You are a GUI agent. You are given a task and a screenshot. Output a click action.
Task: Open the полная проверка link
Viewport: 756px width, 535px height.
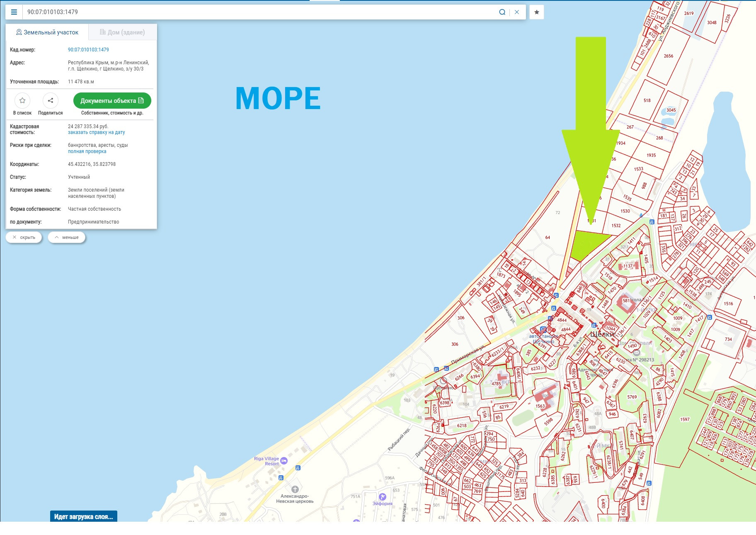pos(87,151)
